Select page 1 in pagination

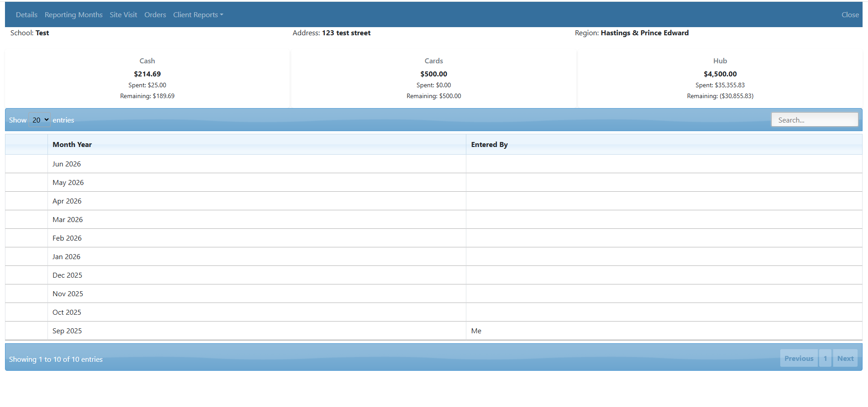[825, 359]
